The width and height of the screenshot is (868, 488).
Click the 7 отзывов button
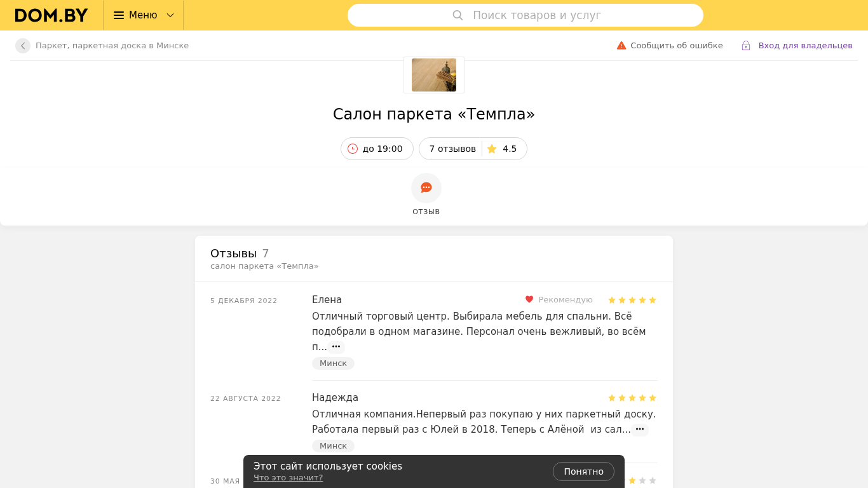[x=452, y=149]
